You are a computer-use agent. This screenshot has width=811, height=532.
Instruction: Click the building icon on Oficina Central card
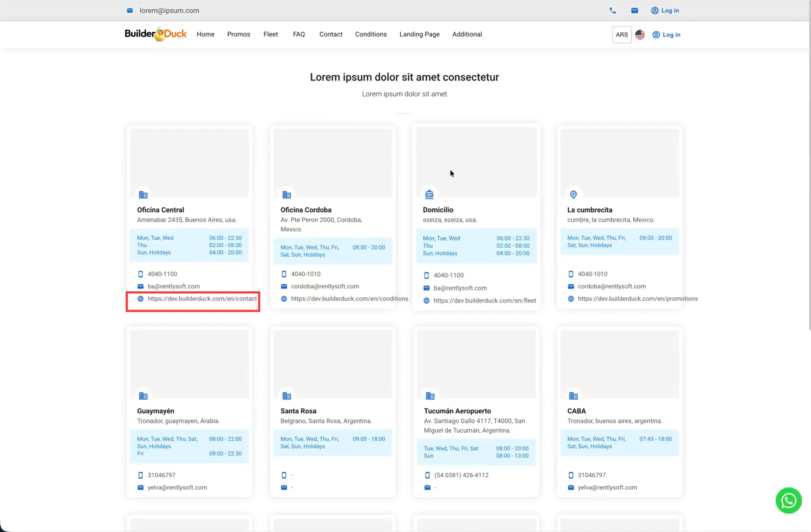(143, 194)
